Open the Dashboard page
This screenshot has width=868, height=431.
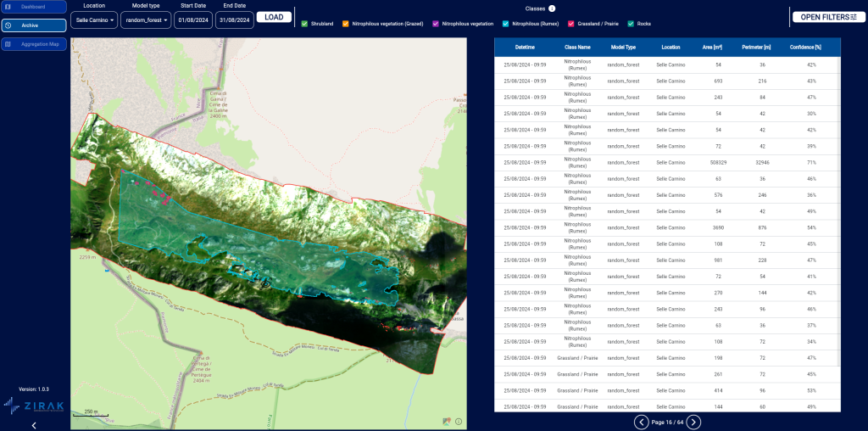coord(34,7)
